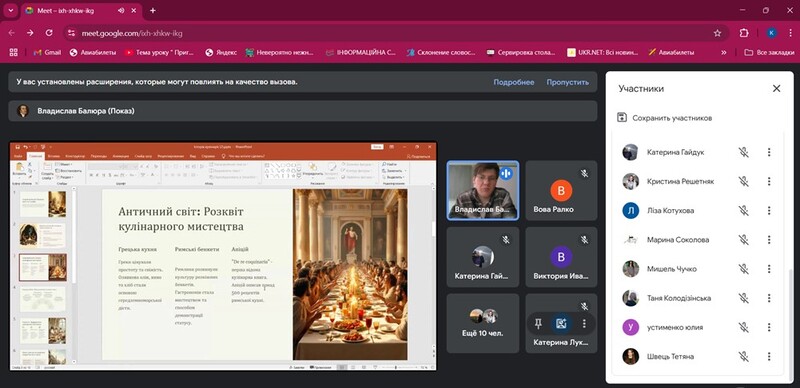Bookmark this page with the star icon
Image resolution: width=800 pixels, height=388 pixels.
tap(717, 33)
